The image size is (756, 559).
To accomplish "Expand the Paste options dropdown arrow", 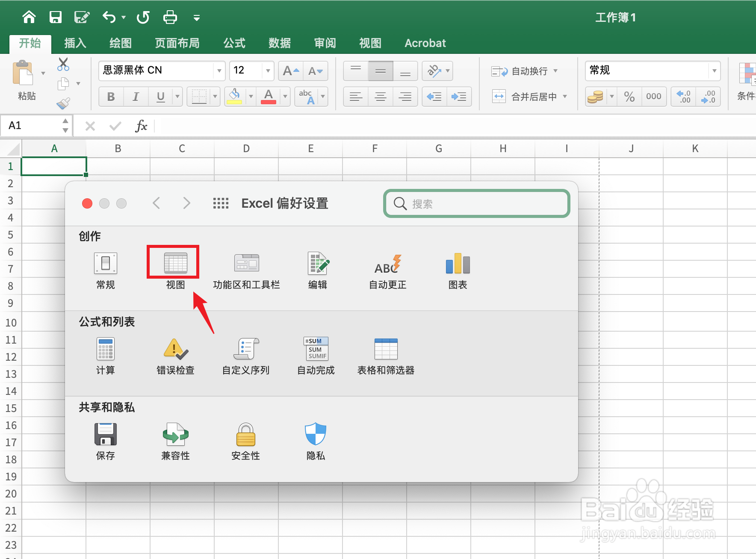I will point(43,73).
